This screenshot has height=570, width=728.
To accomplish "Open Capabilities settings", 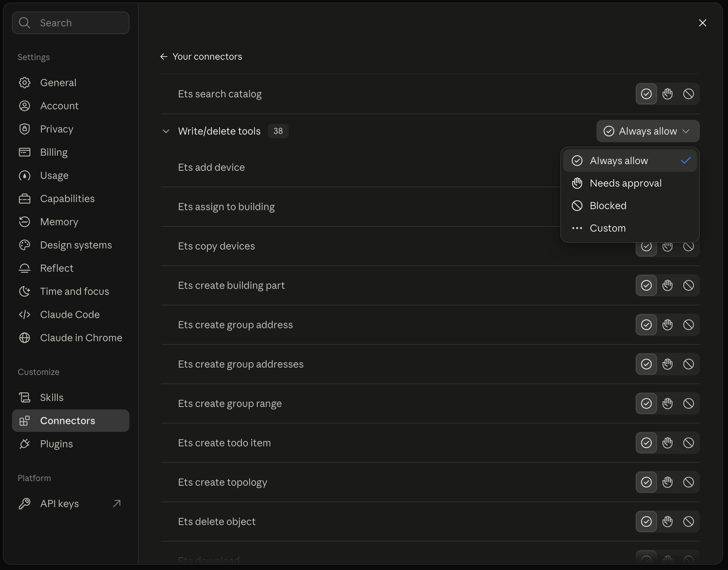I will (x=71, y=199).
